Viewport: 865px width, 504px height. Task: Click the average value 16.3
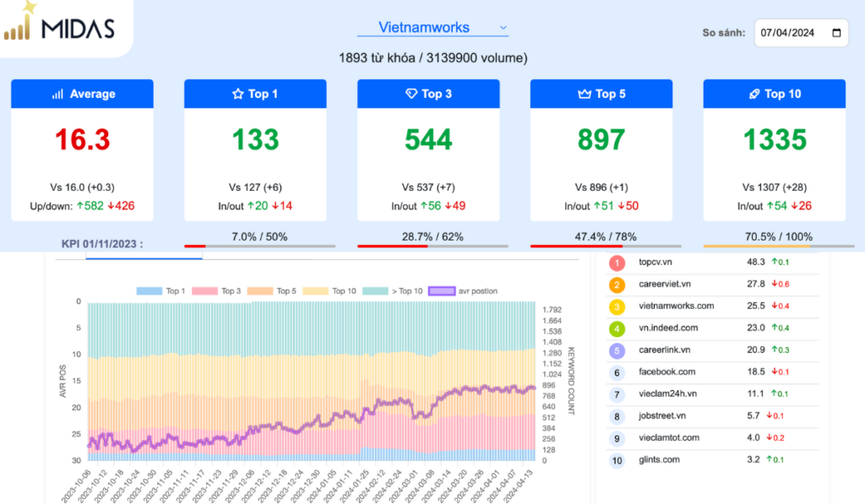(x=82, y=139)
